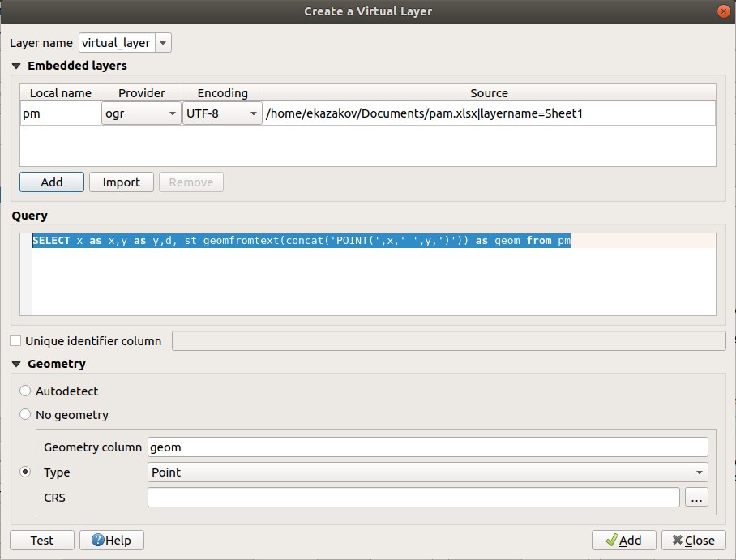
Task: Open the Provider ogr dropdown
Action: click(141, 113)
